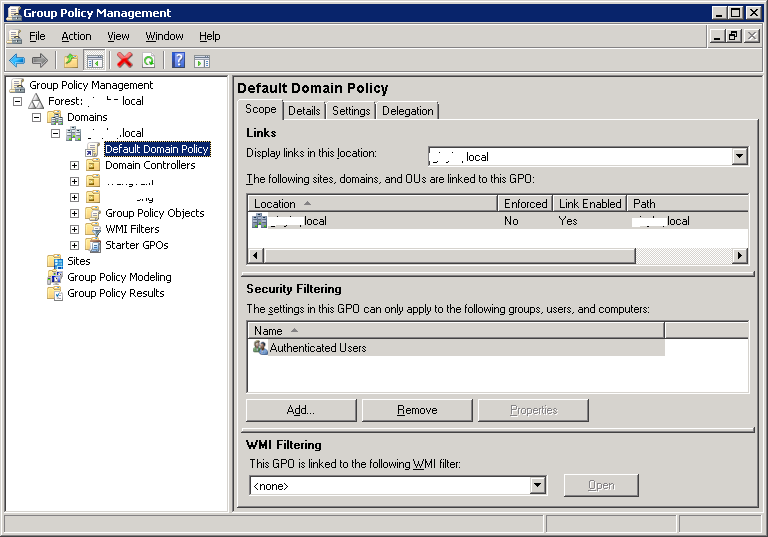Click the Group Policy Modeling icon
The height and width of the screenshot is (537, 768).
[x=55, y=277]
